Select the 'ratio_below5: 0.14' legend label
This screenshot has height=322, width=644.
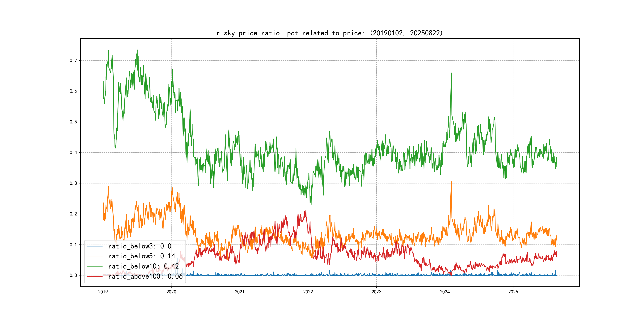[142, 256]
